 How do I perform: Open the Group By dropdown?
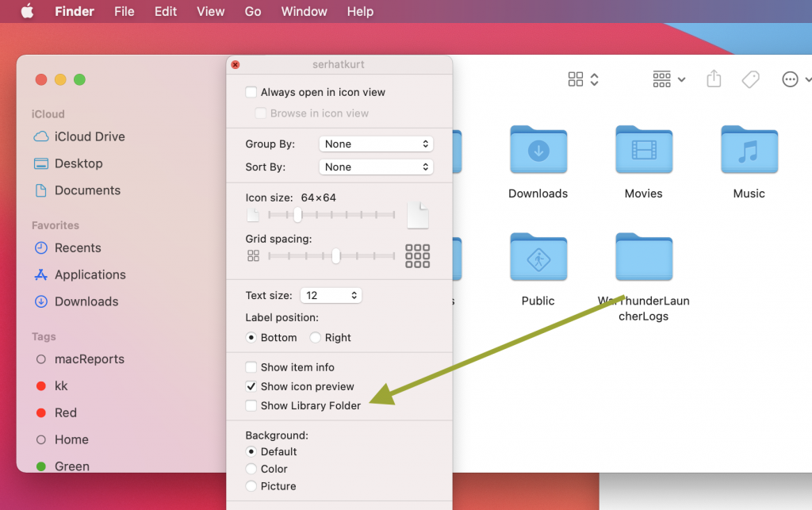[376, 144]
